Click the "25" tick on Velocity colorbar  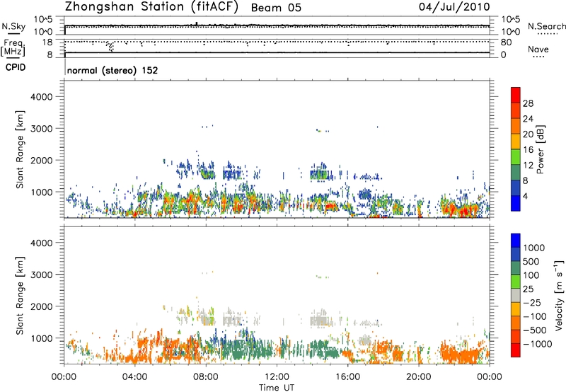528,289
